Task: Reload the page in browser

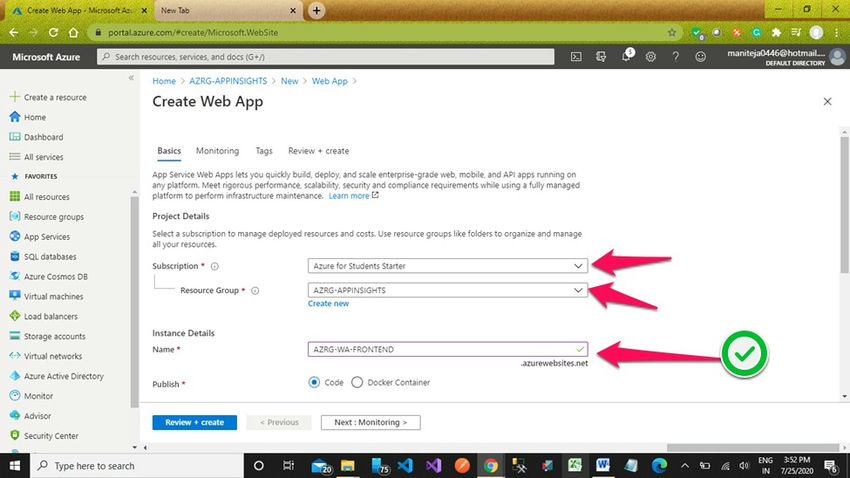Action: [x=53, y=33]
